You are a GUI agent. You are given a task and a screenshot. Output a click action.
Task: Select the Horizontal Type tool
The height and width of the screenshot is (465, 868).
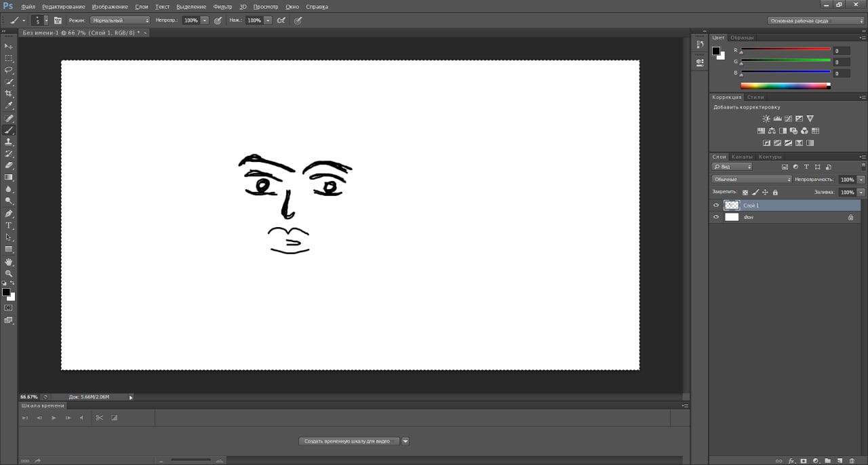point(9,225)
